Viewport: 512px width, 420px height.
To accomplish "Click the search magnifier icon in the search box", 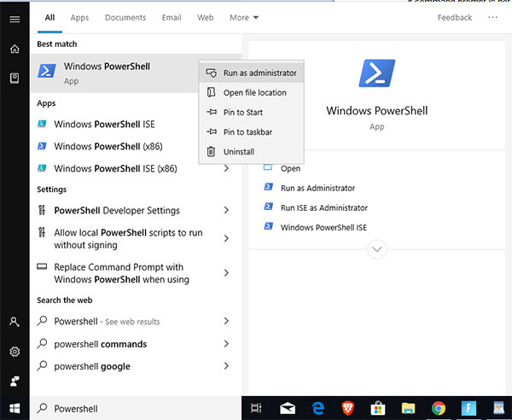I will [42, 408].
